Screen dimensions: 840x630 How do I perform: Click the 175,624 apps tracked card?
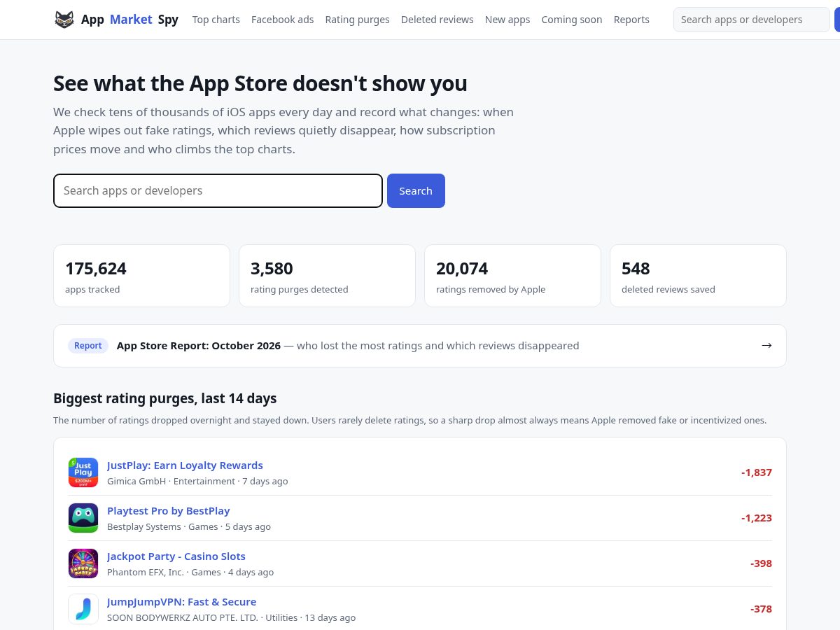pyautogui.click(x=141, y=276)
